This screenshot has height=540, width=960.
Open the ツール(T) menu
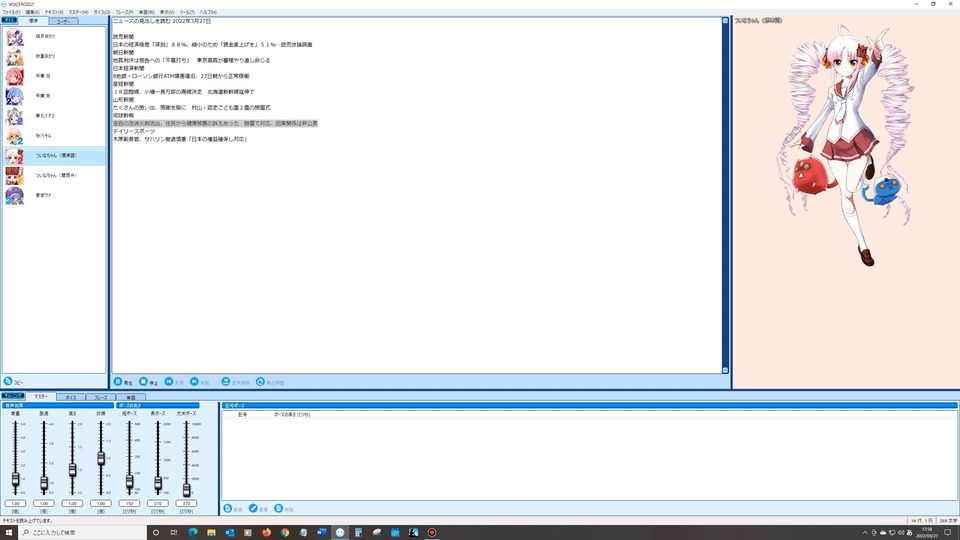point(187,12)
